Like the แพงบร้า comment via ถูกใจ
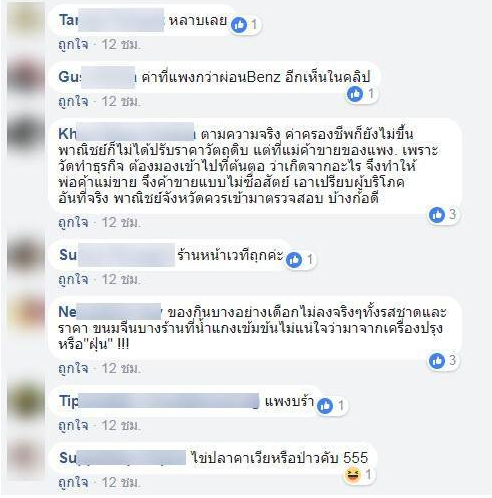Viewport: 492px width, 498px height. [73, 426]
